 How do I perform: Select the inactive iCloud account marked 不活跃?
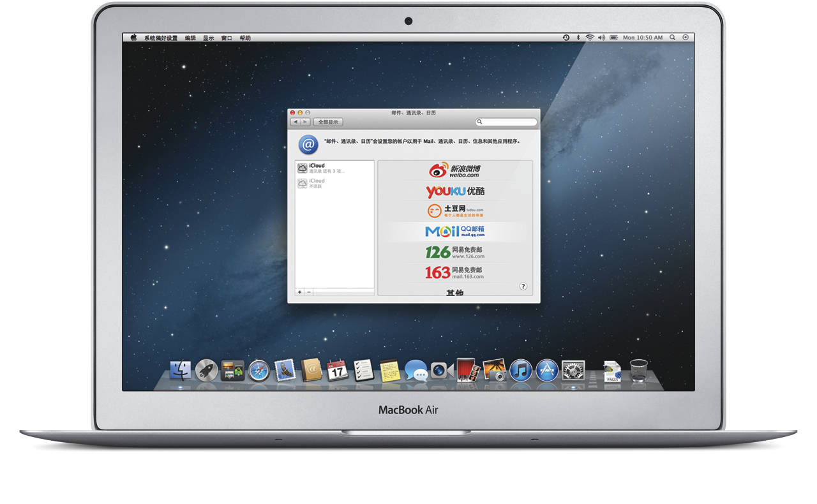click(334, 183)
